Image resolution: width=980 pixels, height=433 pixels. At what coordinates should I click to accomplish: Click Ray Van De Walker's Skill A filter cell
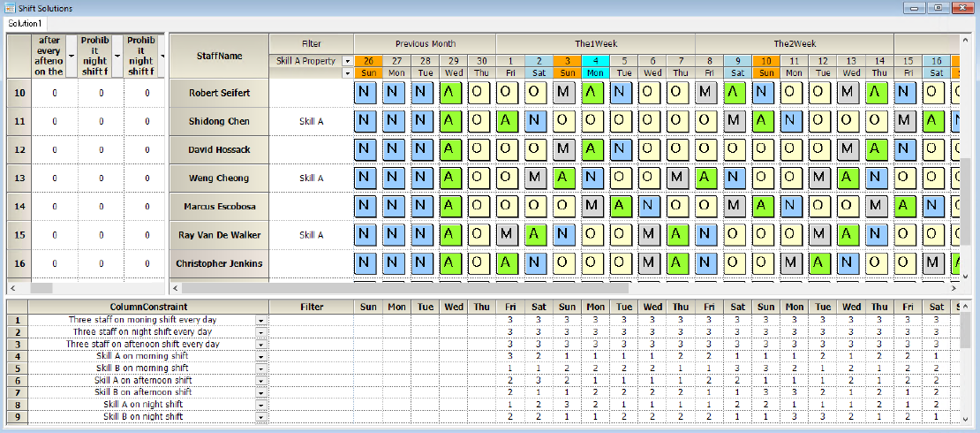click(312, 235)
